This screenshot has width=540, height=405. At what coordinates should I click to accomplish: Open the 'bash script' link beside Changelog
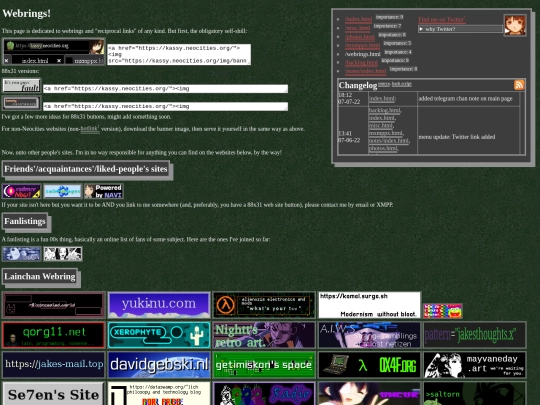[402, 84]
